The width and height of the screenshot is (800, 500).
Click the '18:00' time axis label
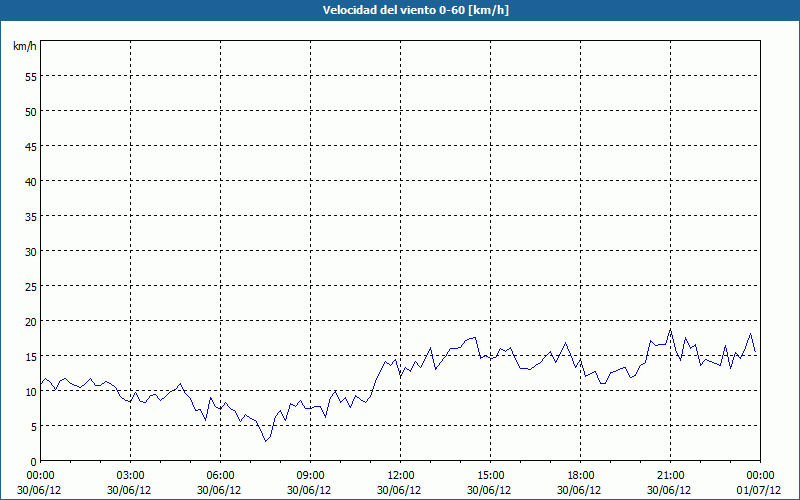(581, 476)
